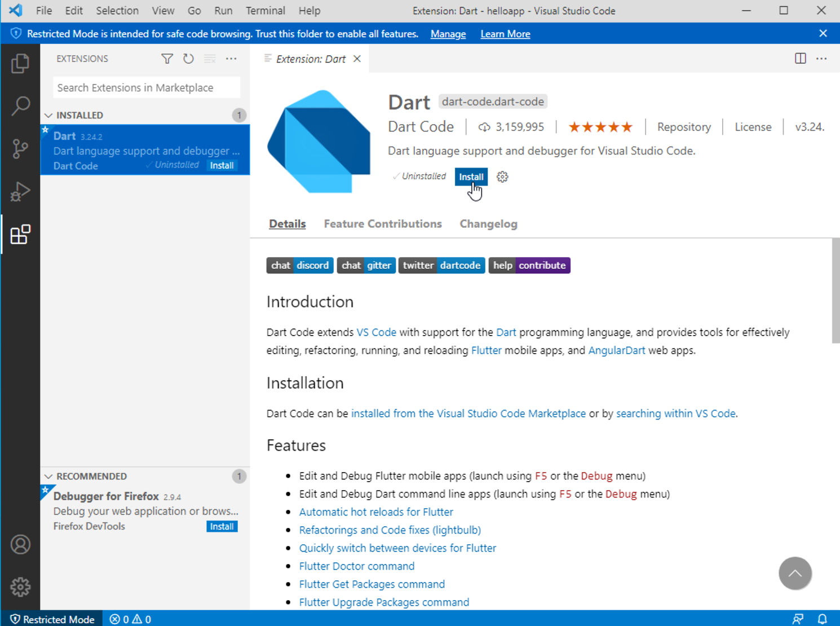Click the five-star rating
840x626 pixels.
point(600,127)
